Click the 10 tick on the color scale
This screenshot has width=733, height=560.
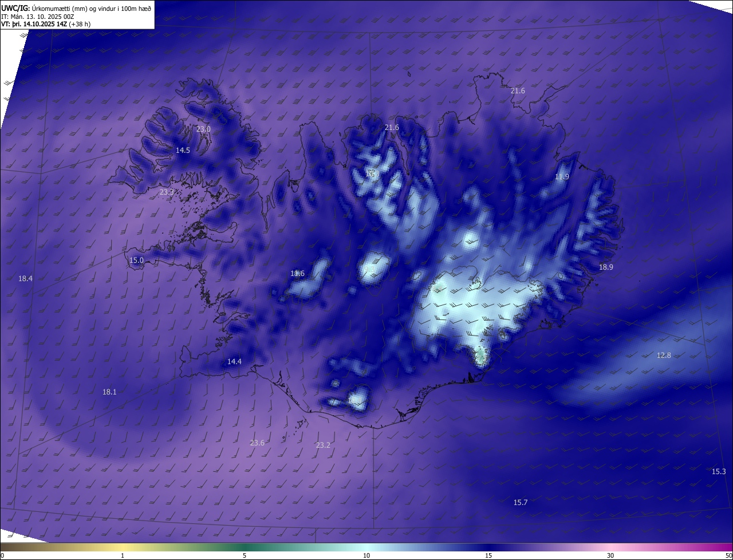point(366,555)
